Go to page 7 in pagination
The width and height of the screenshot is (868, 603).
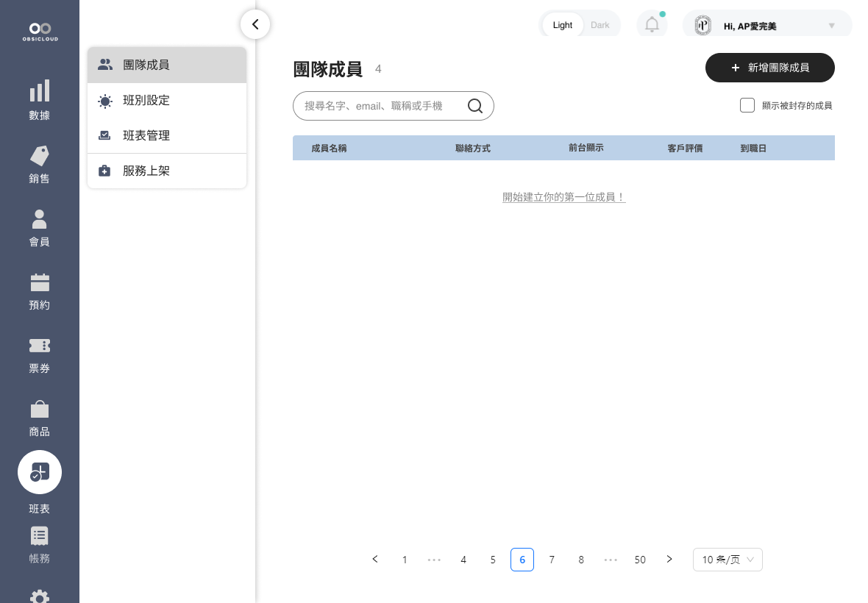(x=552, y=560)
